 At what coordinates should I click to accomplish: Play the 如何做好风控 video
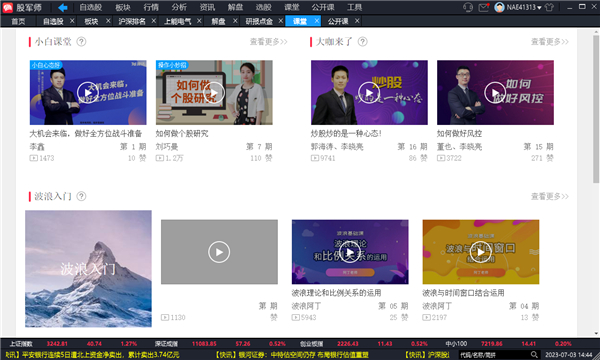[x=495, y=93]
